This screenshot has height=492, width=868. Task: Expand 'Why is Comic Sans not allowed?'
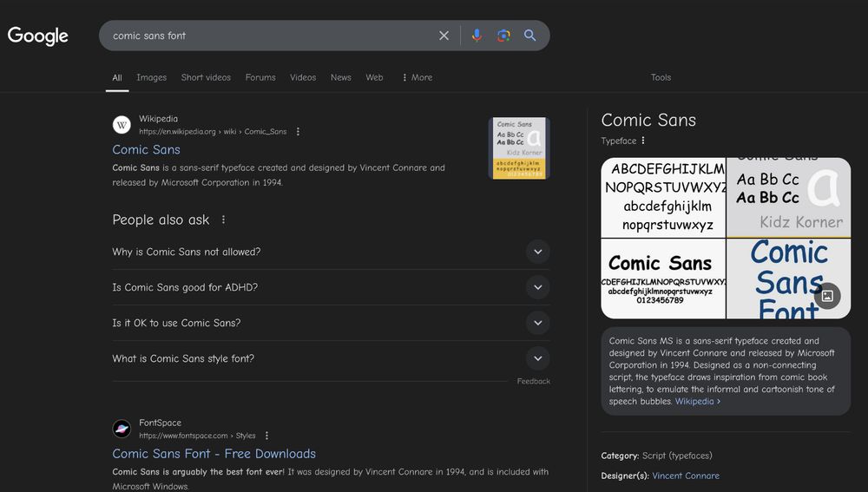coord(331,252)
